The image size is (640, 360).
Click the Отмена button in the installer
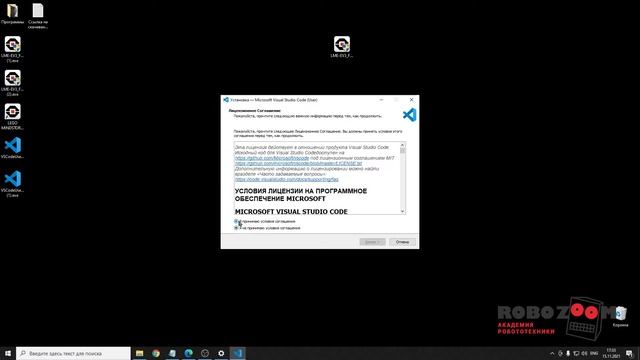tap(402, 242)
